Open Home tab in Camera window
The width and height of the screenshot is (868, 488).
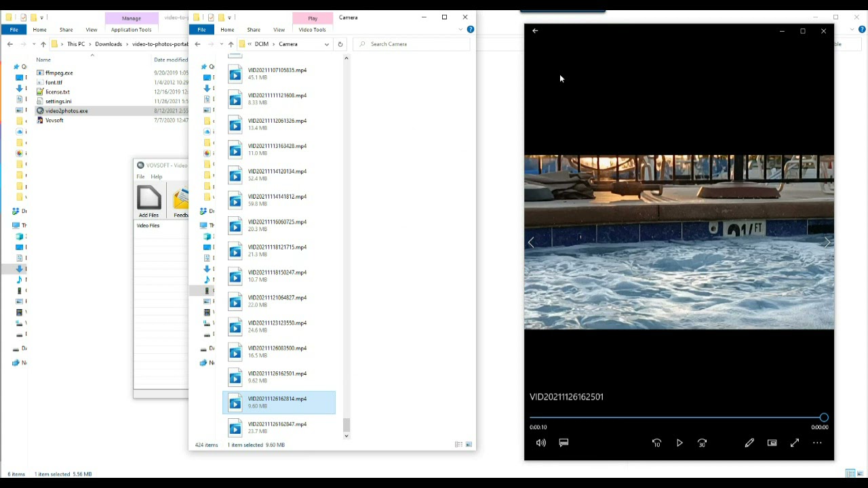[227, 30]
